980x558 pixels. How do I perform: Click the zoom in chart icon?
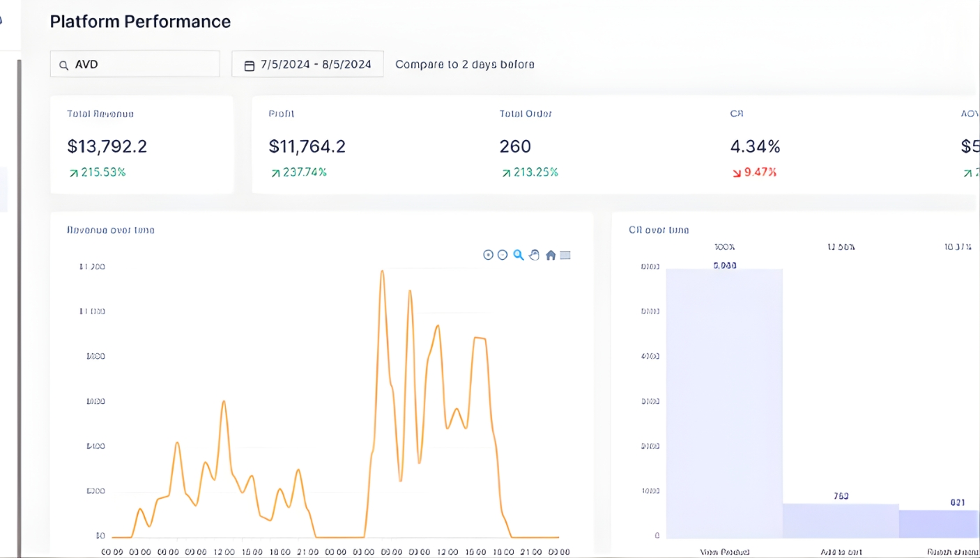[488, 255]
